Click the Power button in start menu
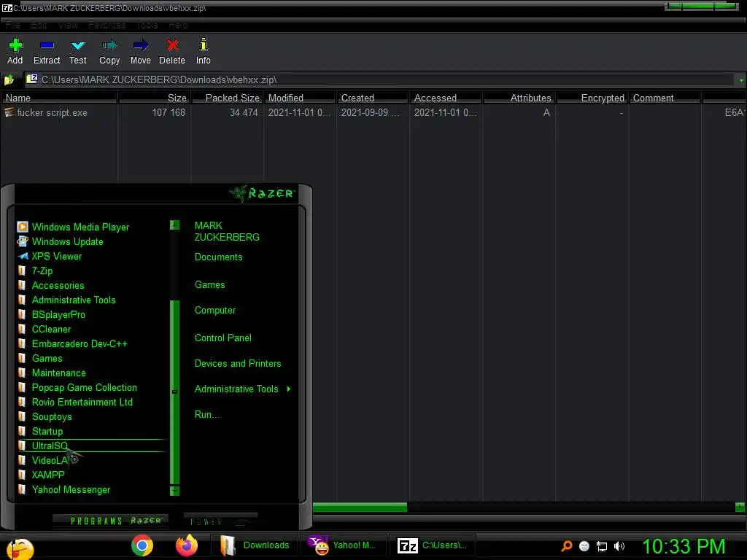The width and height of the screenshot is (747, 560). coord(220,521)
